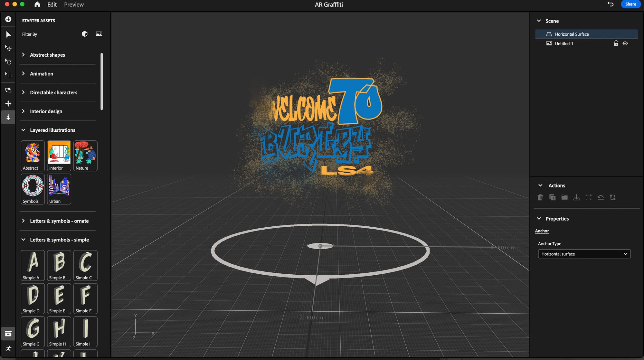Add the Nature layered illustration
644x360 pixels.
(x=85, y=156)
